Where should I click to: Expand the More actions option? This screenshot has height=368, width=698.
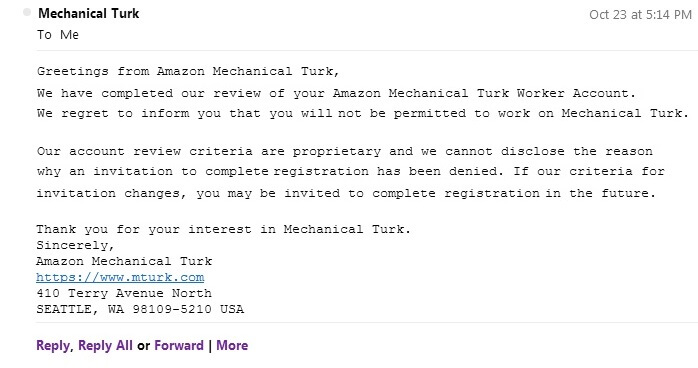[232, 345]
